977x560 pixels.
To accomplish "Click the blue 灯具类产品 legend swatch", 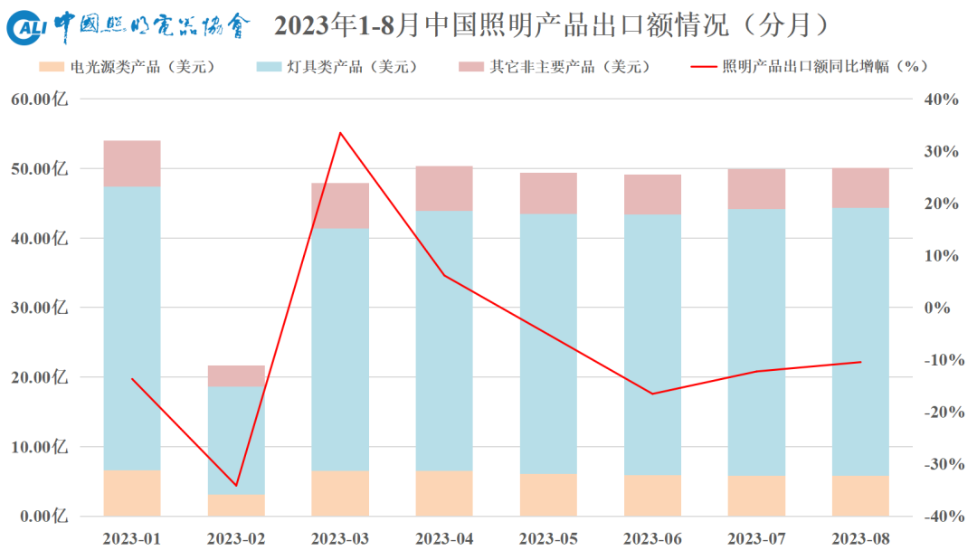I will click(270, 67).
